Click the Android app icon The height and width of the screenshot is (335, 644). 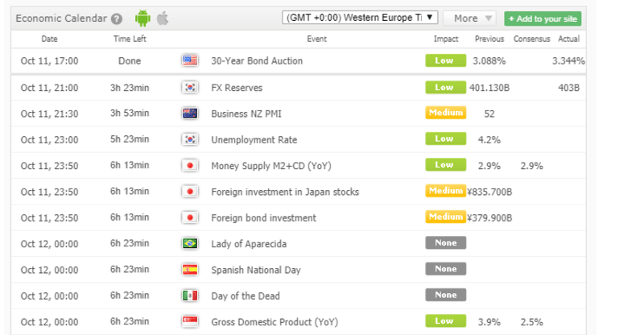click(x=142, y=18)
